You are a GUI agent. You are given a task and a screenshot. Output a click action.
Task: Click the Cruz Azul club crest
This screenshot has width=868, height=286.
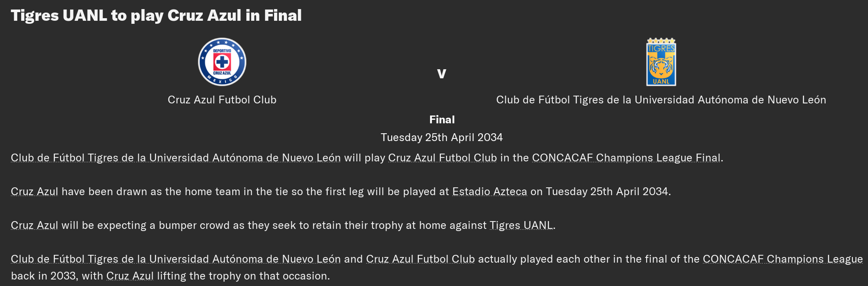(222, 62)
